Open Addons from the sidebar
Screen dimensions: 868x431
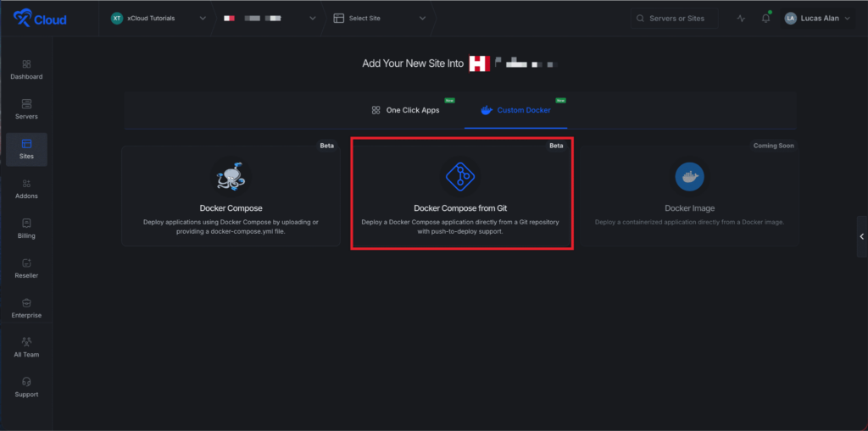26,189
